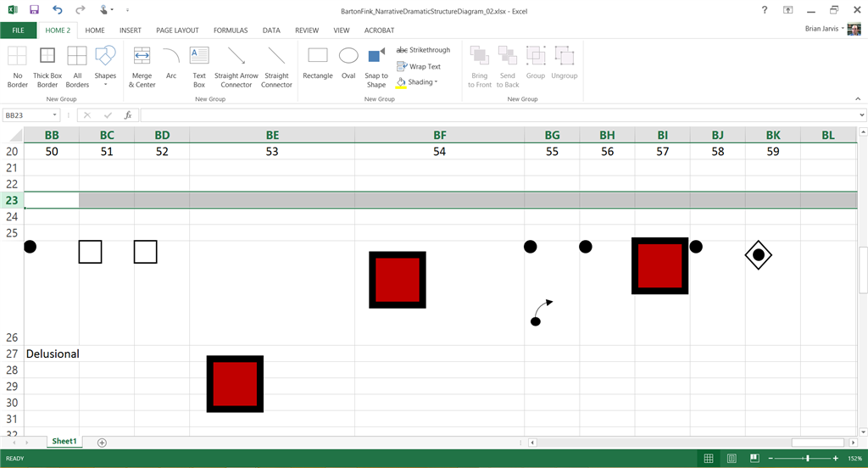The height and width of the screenshot is (468, 868).
Task: Apply No Border to selection
Action: [17, 67]
